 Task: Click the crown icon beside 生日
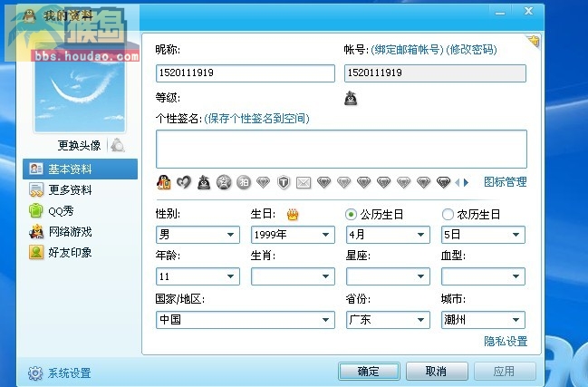(x=293, y=215)
